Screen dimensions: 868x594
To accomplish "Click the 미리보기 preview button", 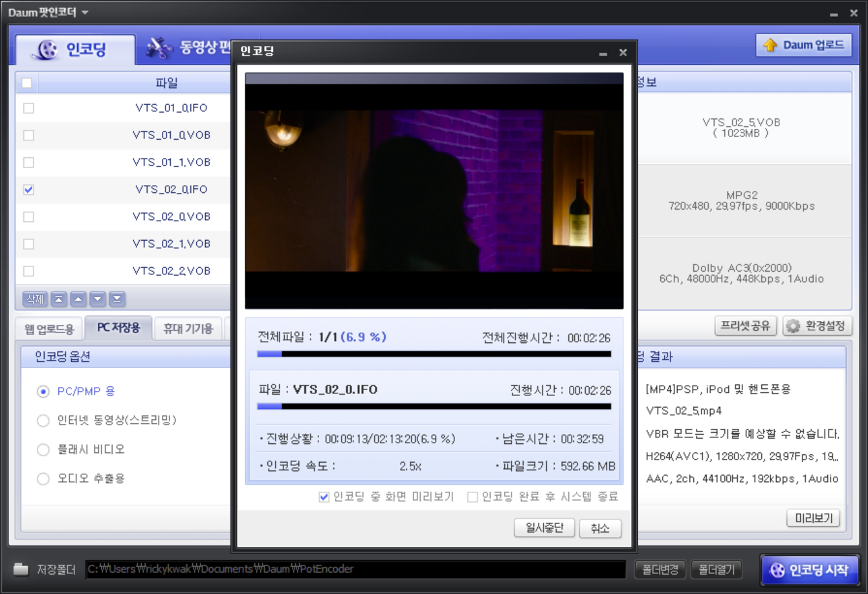I will (x=813, y=518).
